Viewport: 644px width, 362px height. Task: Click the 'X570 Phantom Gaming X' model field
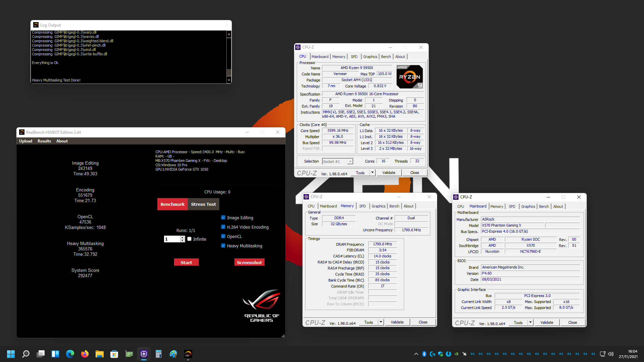click(513, 225)
